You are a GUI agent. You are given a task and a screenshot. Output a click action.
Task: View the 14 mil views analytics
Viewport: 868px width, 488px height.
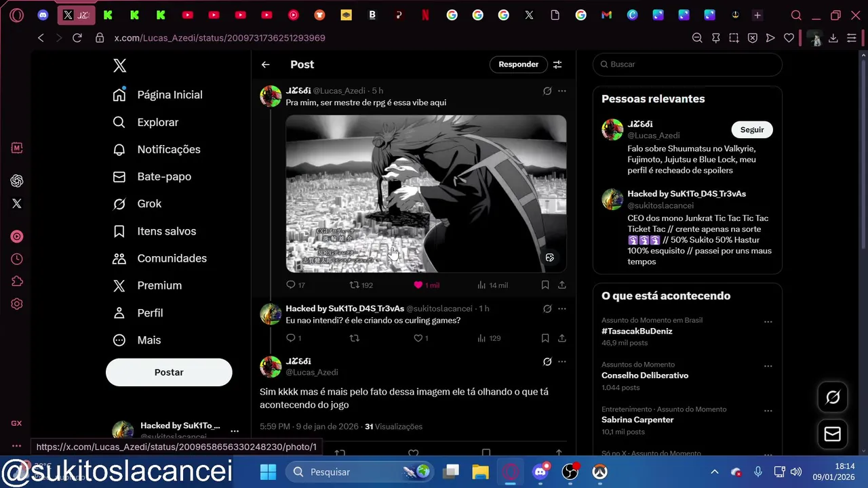tap(492, 285)
